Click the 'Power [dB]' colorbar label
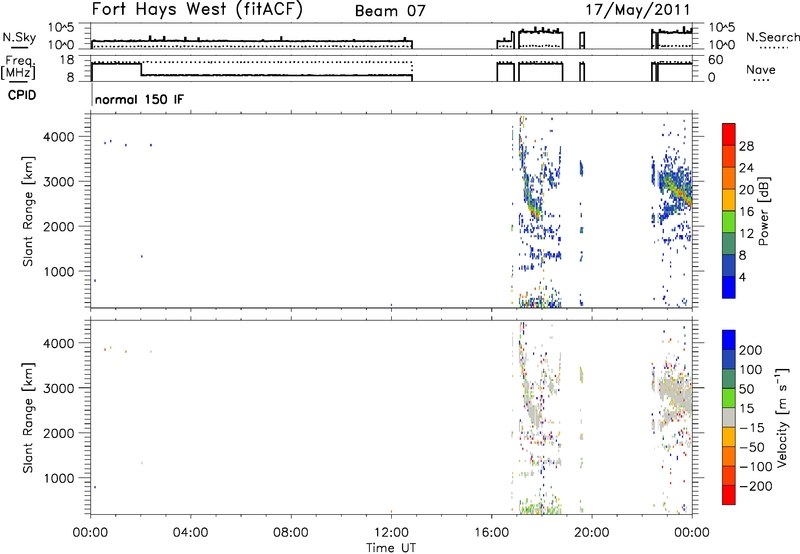800x554 pixels. [x=763, y=211]
